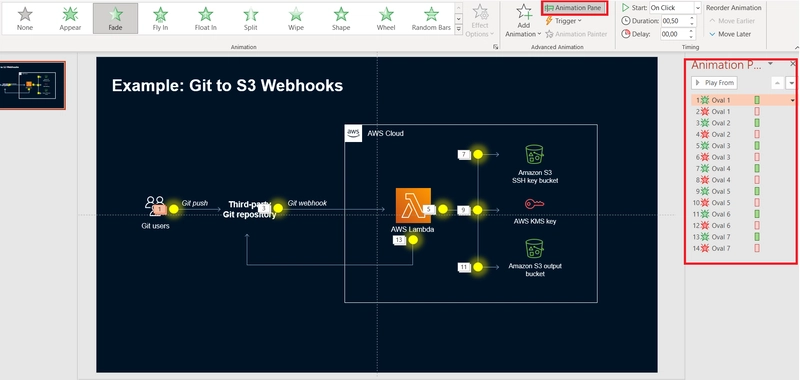Image resolution: width=800 pixels, height=380 pixels.
Task: Apply the Random Bars animation
Action: tap(431, 18)
